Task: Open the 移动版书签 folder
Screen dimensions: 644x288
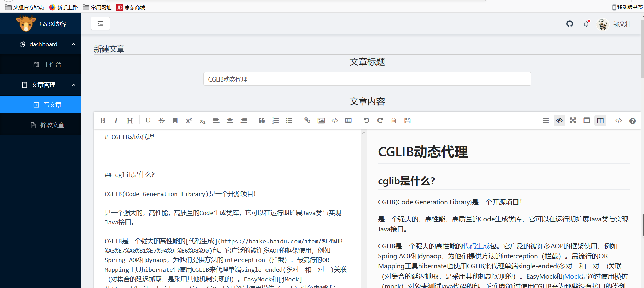Action: point(627,7)
